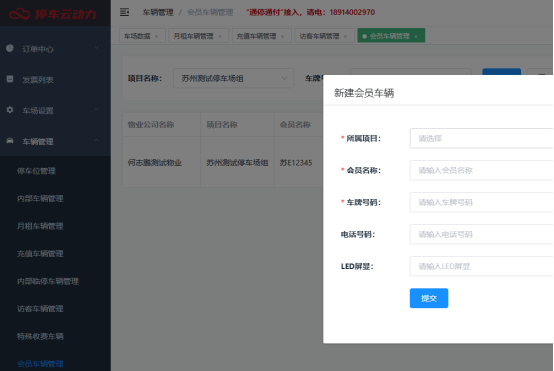Screen dimensions: 554x371
Task: Click the 订单中心 pie chart icon
Action: coord(10,48)
